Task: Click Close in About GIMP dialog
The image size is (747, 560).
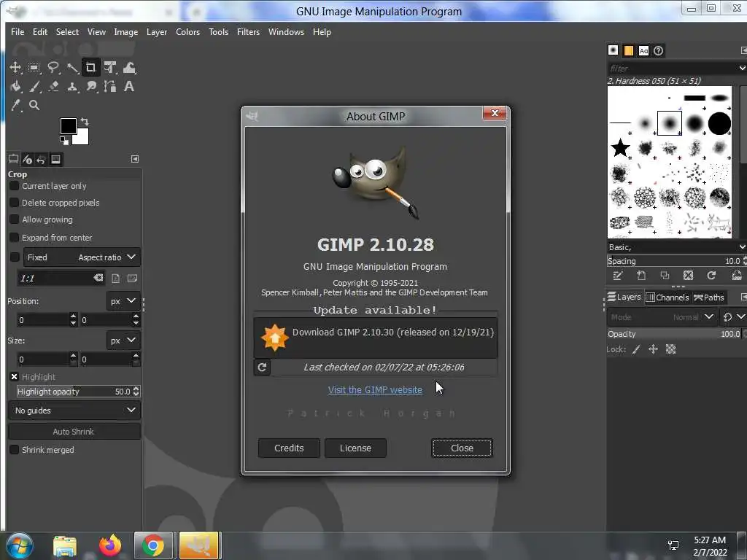Action: [x=462, y=448]
